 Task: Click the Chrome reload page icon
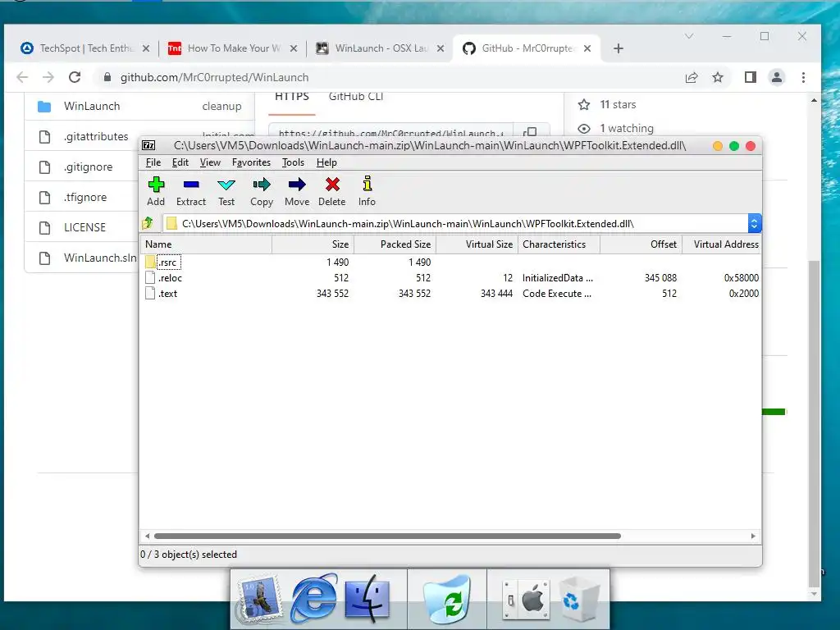tap(75, 77)
